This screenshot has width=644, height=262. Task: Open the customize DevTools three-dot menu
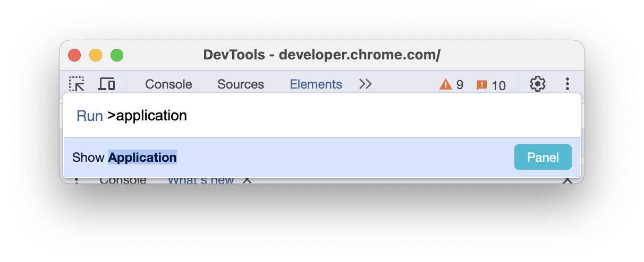pyautogui.click(x=567, y=84)
